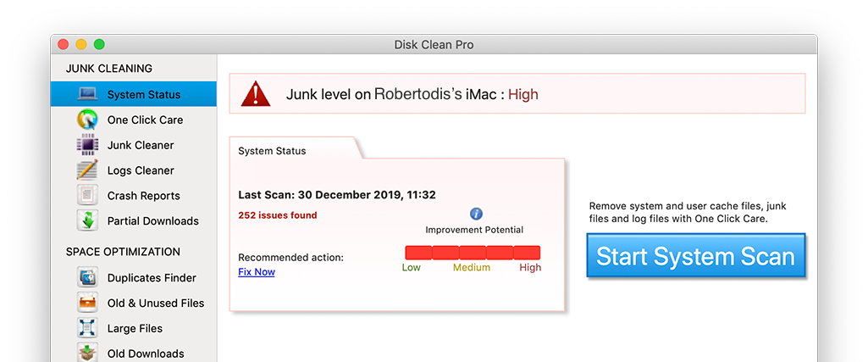Click the Old Downloads box icon
868x362 pixels.
87,353
